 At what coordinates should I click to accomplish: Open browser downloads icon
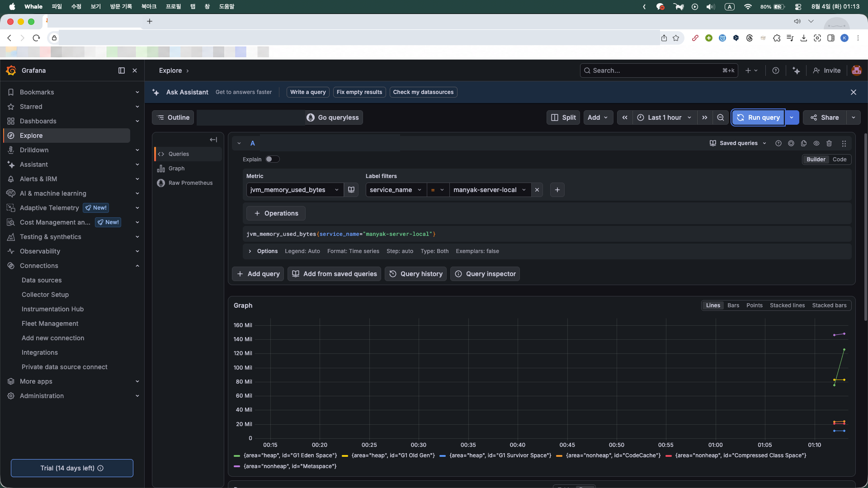[804, 38]
